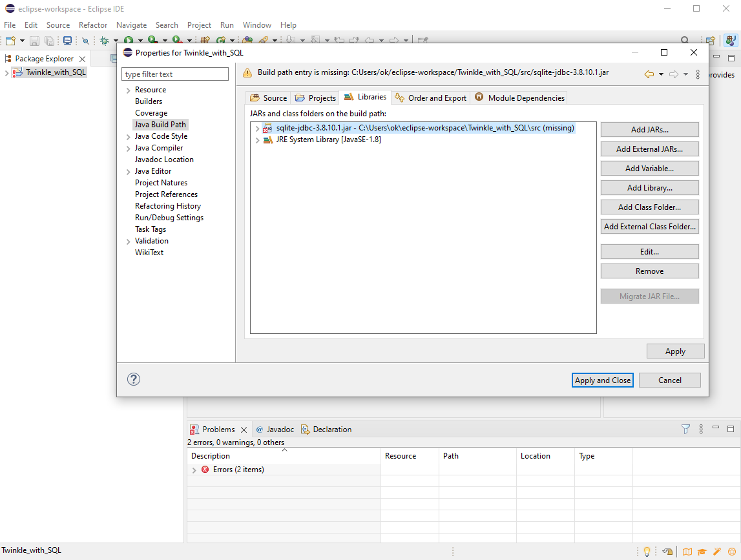Screen dimensions: 741x560
Task: Click the Add External JARs... button
Action: tap(650, 149)
